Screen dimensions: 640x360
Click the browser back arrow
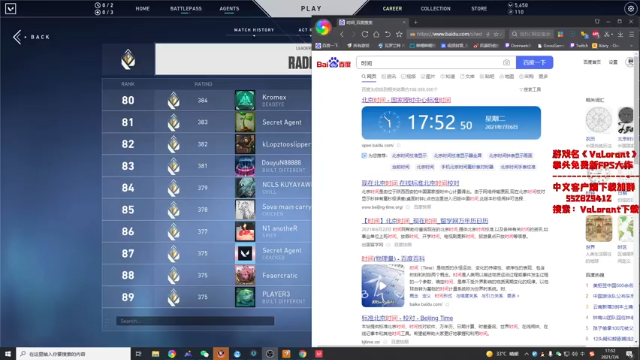pyautogui.click(x=342, y=34)
